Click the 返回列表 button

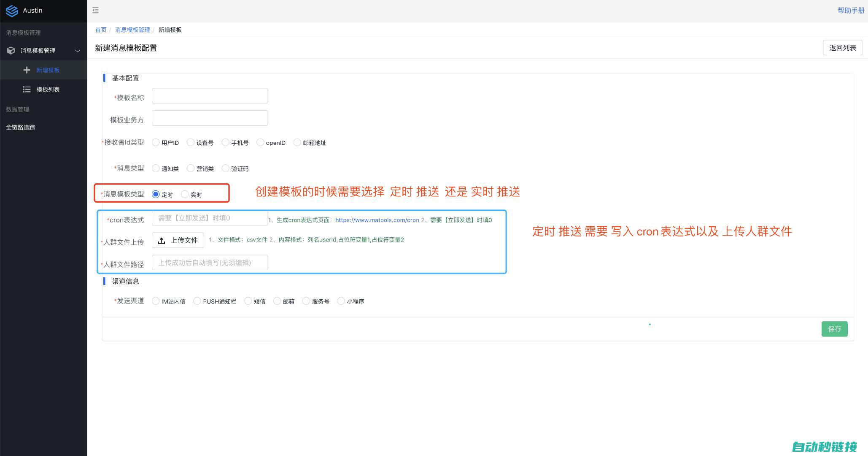[843, 48]
